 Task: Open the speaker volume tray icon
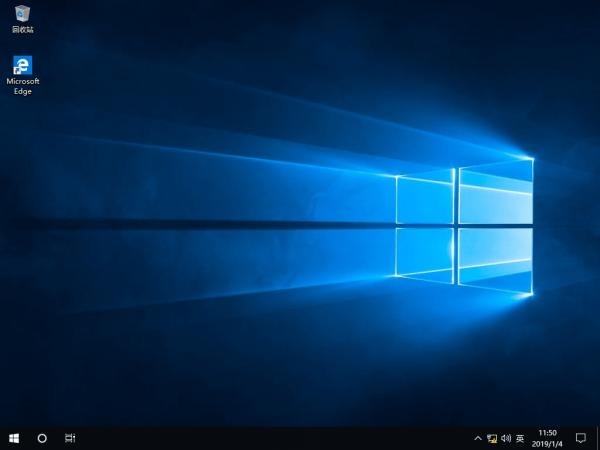click(506, 439)
